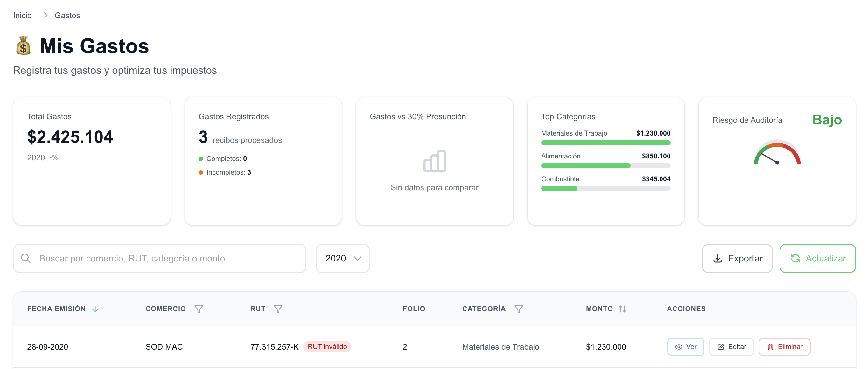Click the trash icon on the Eliminar action
The image size is (868, 369).
pyautogui.click(x=770, y=346)
